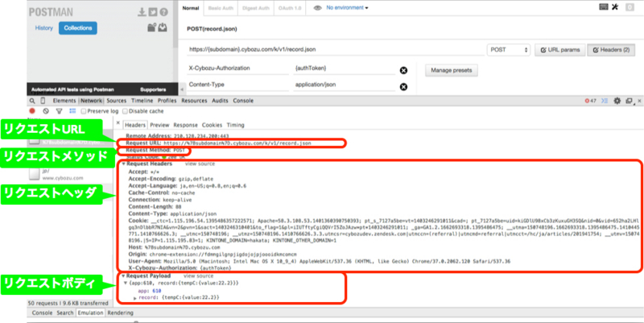The width and height of the screenshot is (644, 323).
Task: Open the History tab in Postman sidebar
Action: (x=44, y=28)
